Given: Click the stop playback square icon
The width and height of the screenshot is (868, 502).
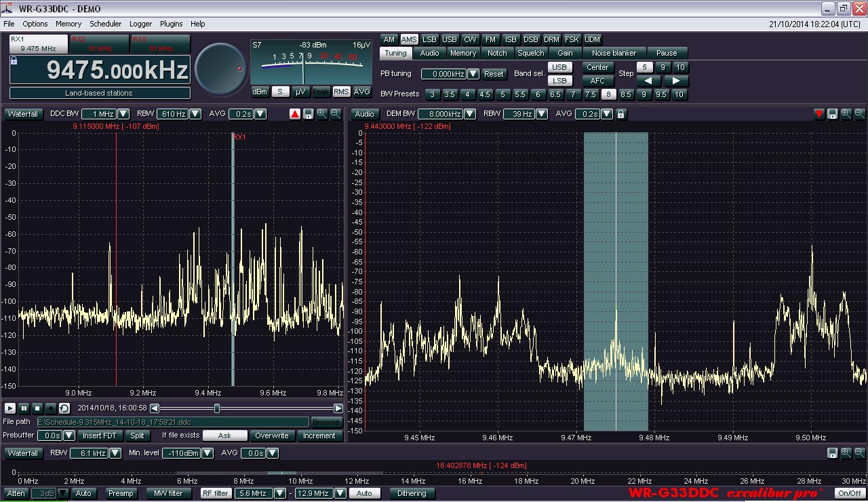Looking at the screenshot, I should [37, 408].
